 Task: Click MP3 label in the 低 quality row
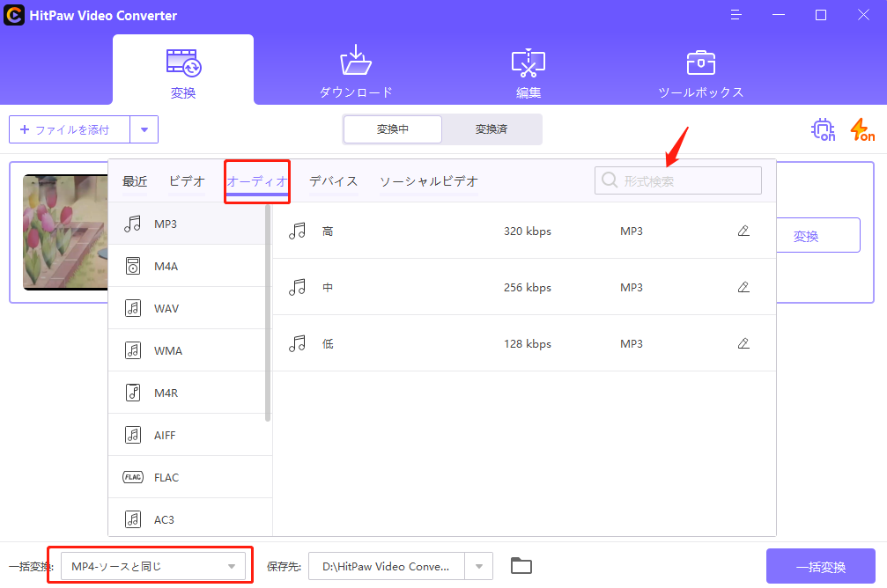click(x=632, y=344)
